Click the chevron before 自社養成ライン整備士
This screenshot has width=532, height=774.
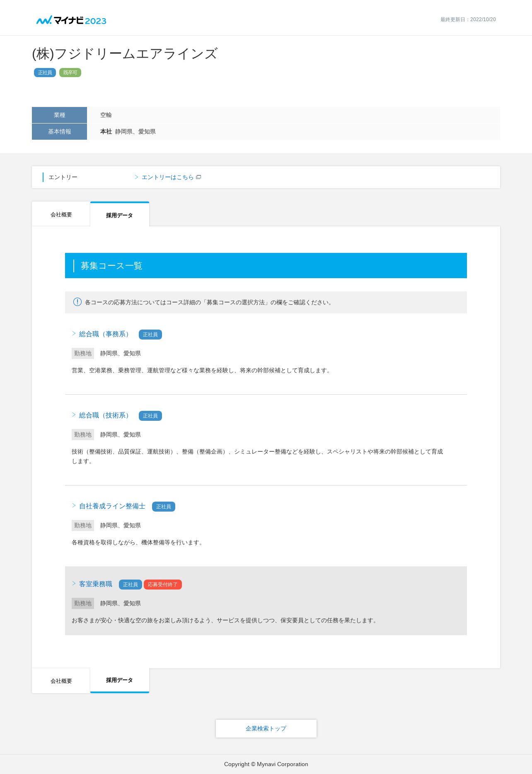tap(74, 505)
